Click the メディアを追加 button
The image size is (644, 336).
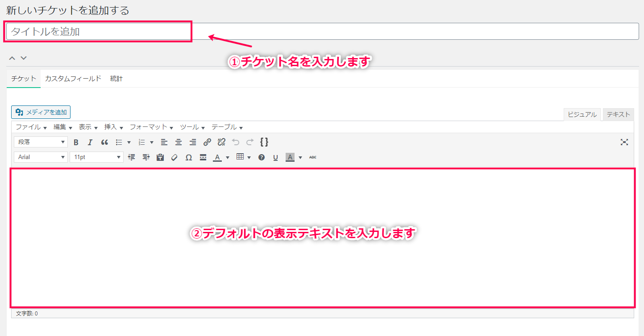coord(41,112)
